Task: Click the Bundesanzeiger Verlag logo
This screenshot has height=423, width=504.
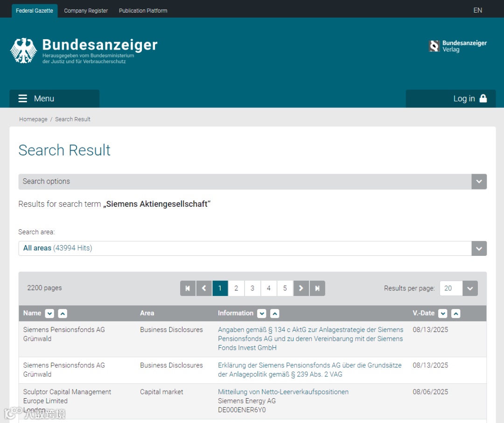Action: 458,46
